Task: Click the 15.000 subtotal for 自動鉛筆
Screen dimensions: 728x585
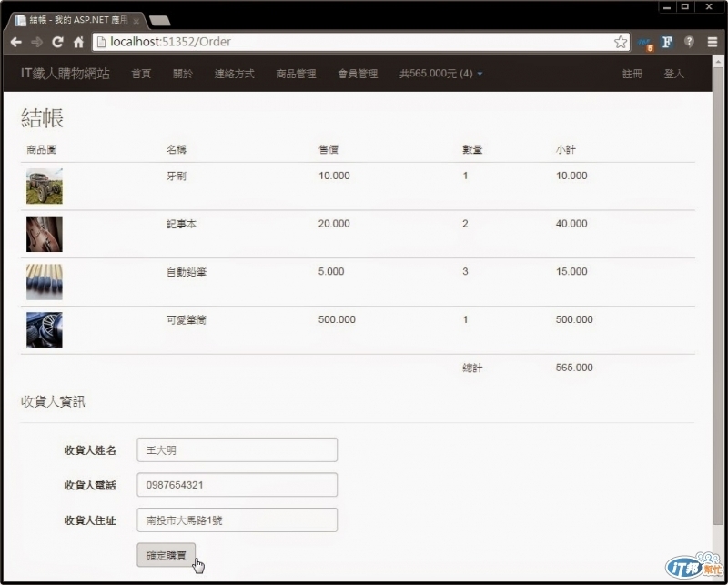Action: pos(571,272)
